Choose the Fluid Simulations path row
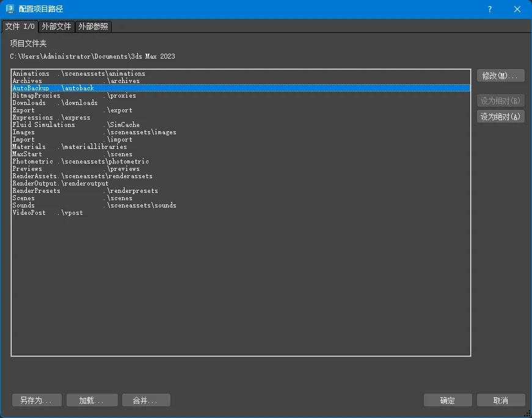The width and height of the screenshot is (532, 418). [76, 125]
